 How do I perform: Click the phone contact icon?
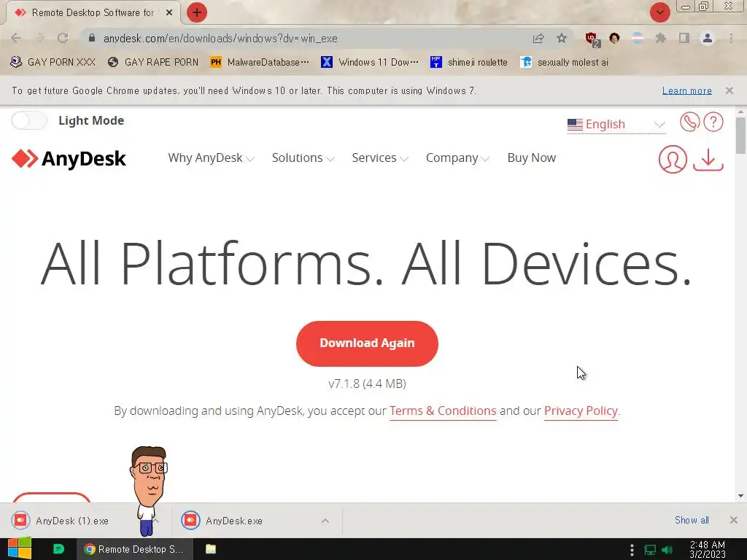click(x=689, y=122)
